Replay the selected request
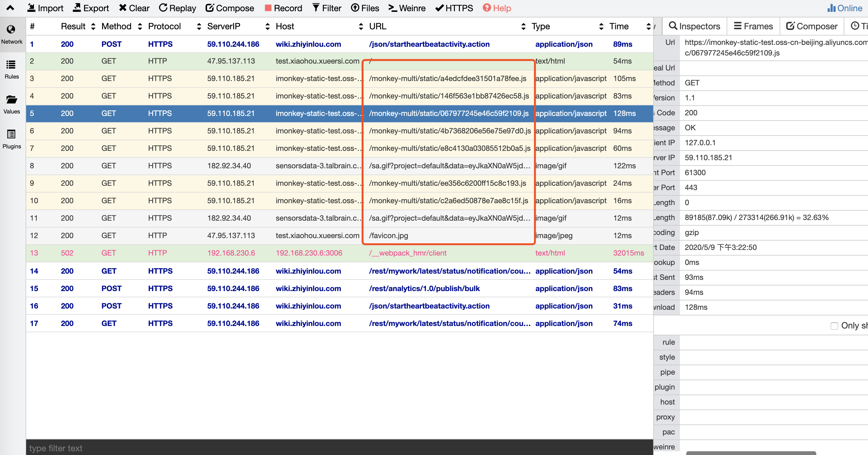Screen dimensions: 868x455 click(x=177, y=8)
